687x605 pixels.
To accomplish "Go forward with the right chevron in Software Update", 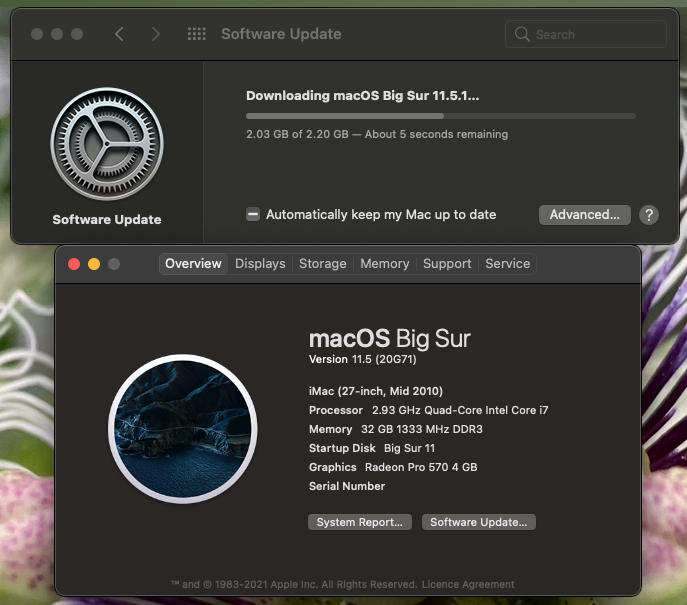I will pos(156,34).
